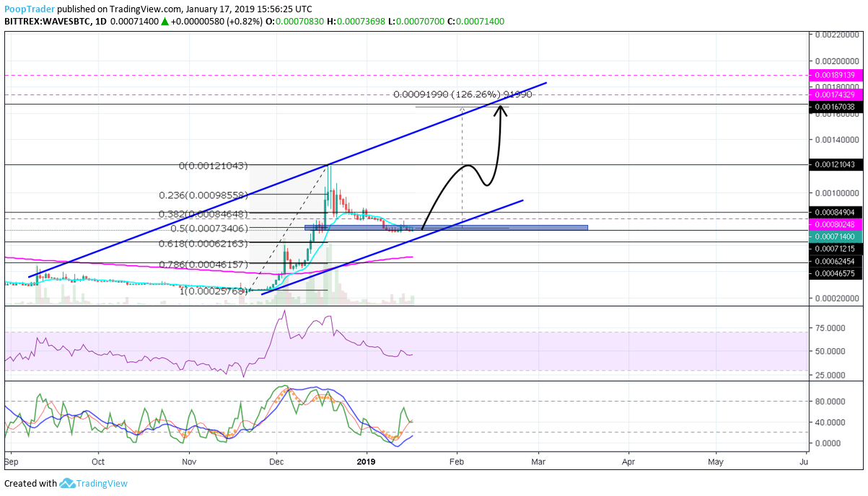Click the Nov label on time axis

click(x=189, y=461)
